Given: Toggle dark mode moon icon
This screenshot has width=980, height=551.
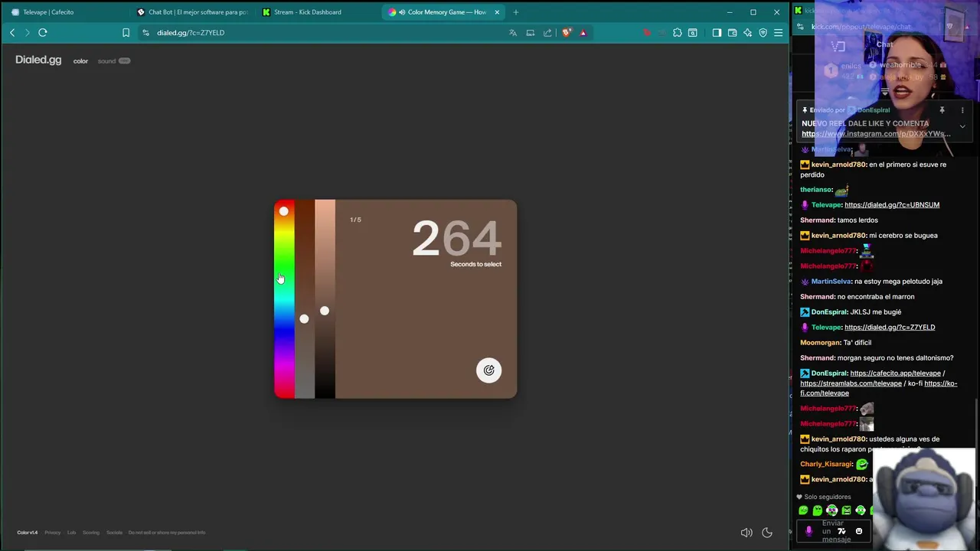Looking at the screenshot, I should (767, 533).
